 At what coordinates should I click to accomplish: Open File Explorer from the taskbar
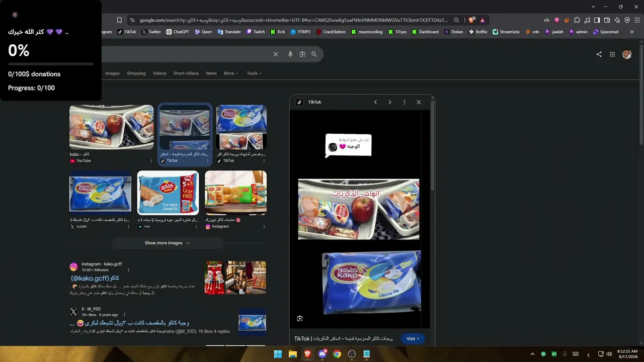click(x=292, y=354)
